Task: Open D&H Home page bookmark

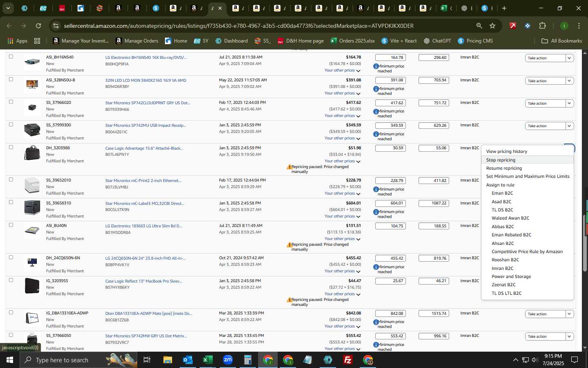Action: [301, 41]
